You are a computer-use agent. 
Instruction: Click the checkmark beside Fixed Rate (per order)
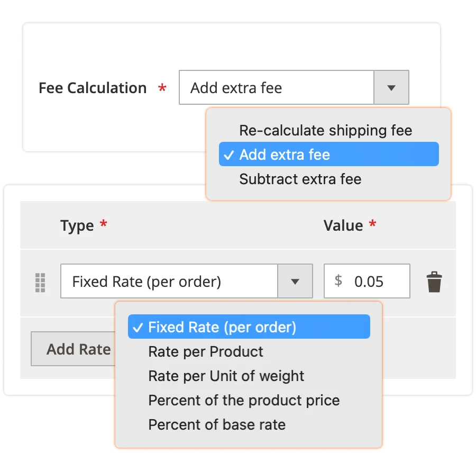coord(138,327)
